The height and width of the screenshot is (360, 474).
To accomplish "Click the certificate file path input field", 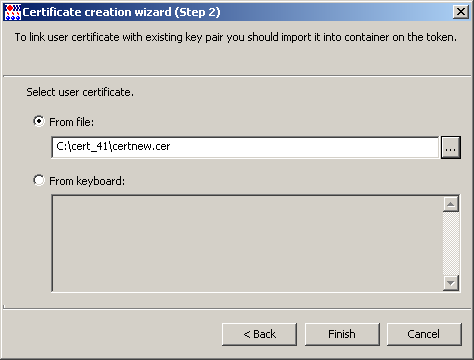I will [x=245, y=147].
